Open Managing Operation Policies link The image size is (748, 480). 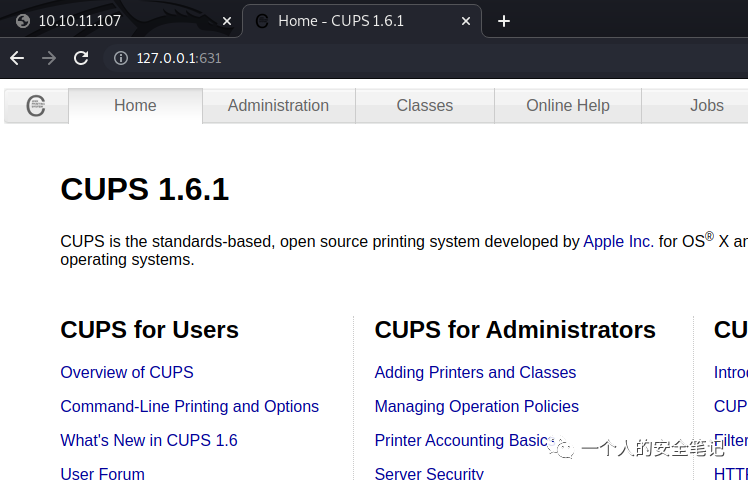477,407
